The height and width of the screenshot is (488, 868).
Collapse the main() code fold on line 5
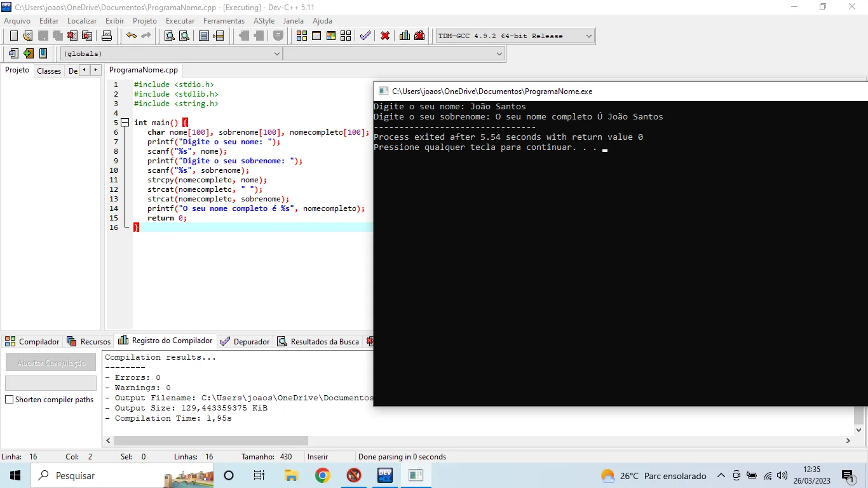pyautogui.click(x=125, y=123)
